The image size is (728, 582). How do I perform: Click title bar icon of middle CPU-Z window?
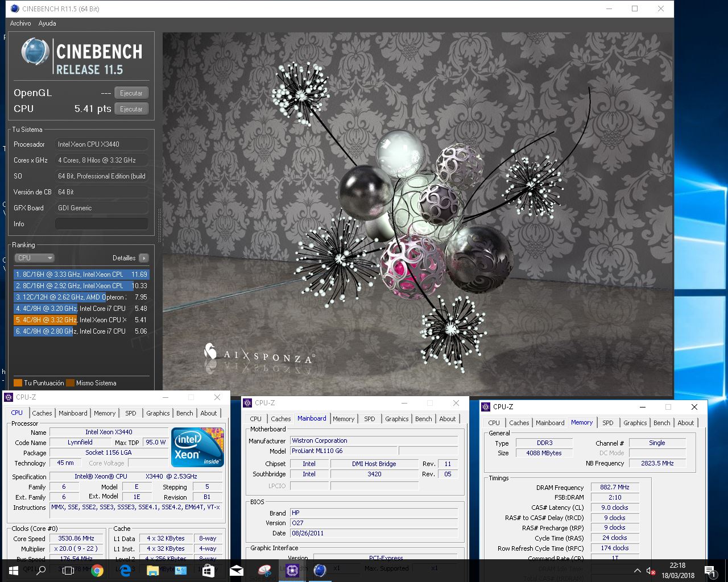[247, 403]
